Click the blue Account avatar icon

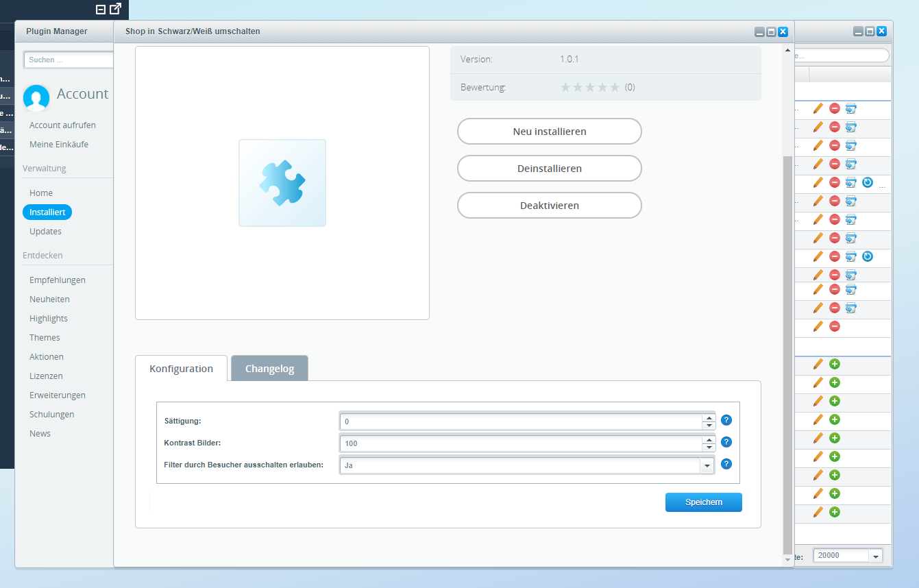[36, 98]
